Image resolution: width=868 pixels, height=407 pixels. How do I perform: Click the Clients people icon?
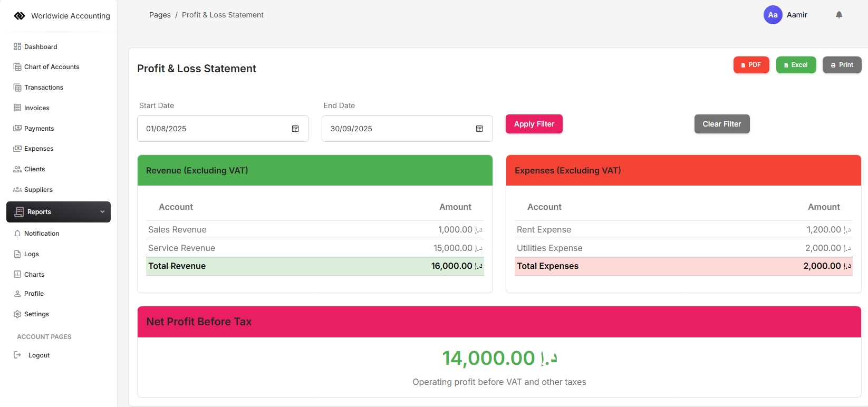click(x=17, y=169)
